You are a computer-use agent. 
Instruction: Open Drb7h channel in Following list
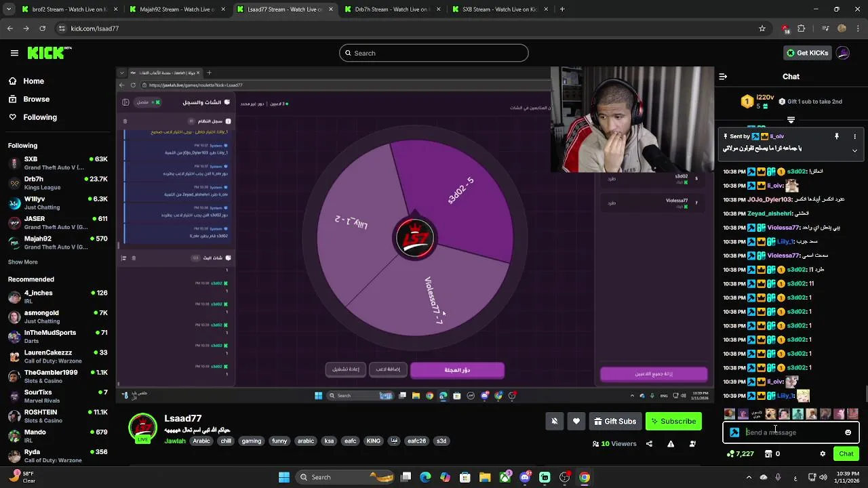coord(58,183)
